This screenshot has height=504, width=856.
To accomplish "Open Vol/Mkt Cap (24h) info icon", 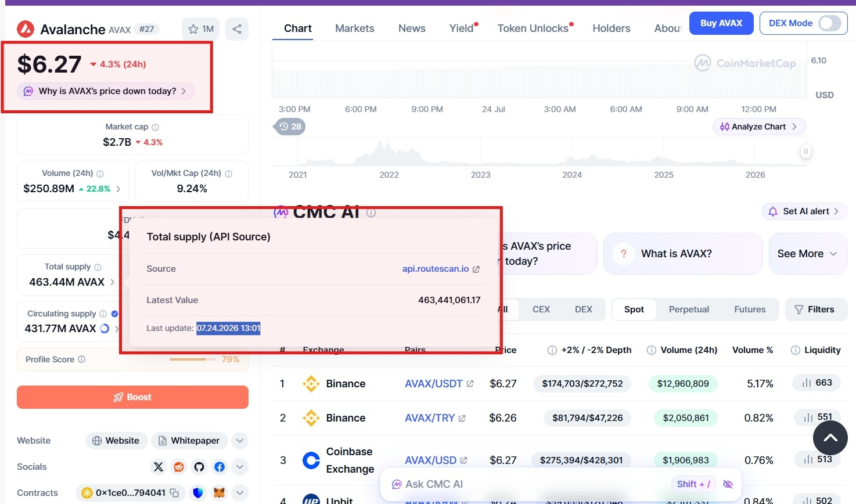I will tap(228, 174).
